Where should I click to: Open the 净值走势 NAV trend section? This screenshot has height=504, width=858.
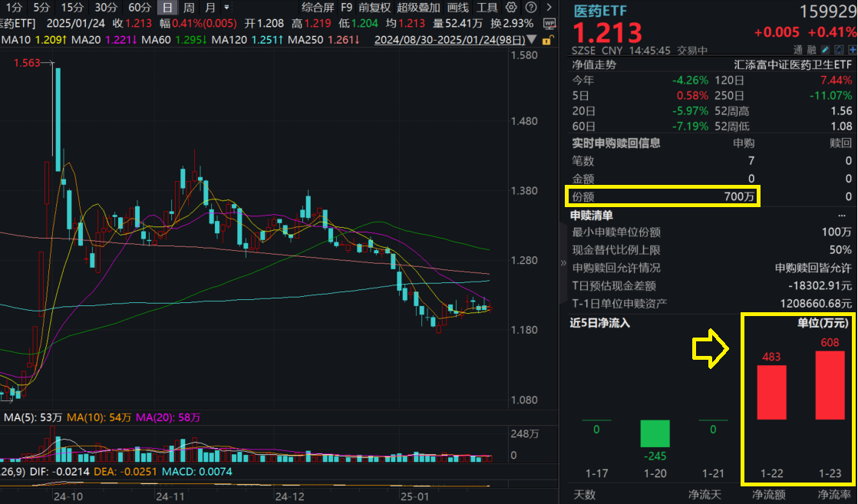click(x=594, y=64)
